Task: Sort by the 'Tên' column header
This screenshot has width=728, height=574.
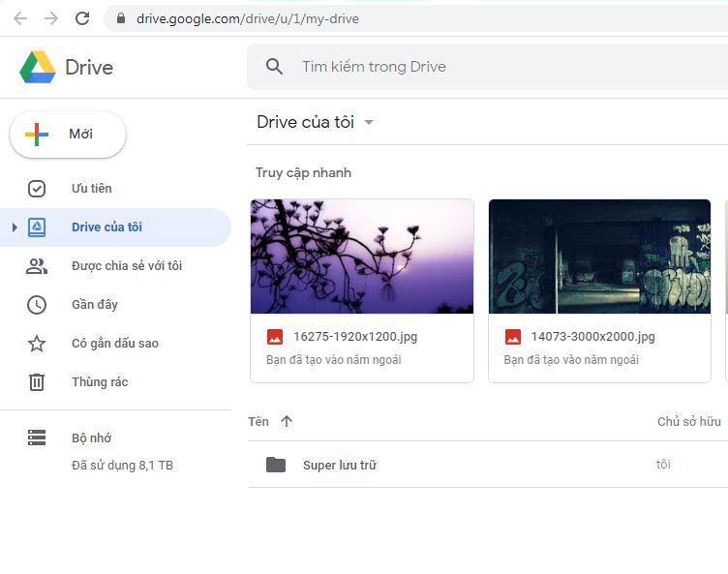Action: 258,421
